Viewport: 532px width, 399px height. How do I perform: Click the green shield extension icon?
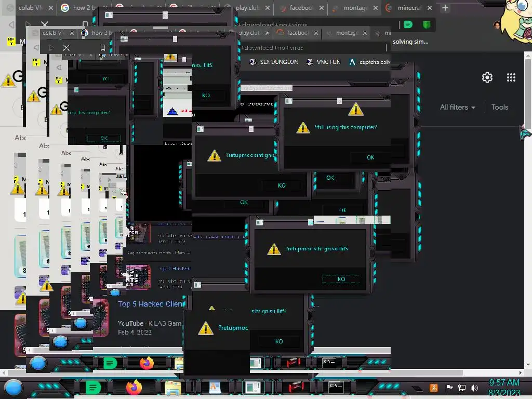pyautogui.click(x=427, y=24)
